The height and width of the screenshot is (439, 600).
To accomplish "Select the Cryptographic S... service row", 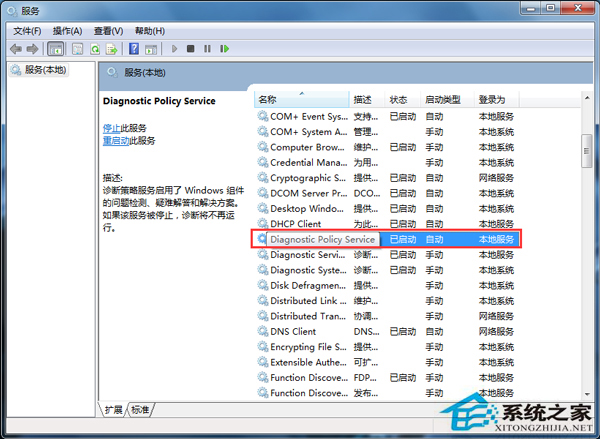I will 386,178.
